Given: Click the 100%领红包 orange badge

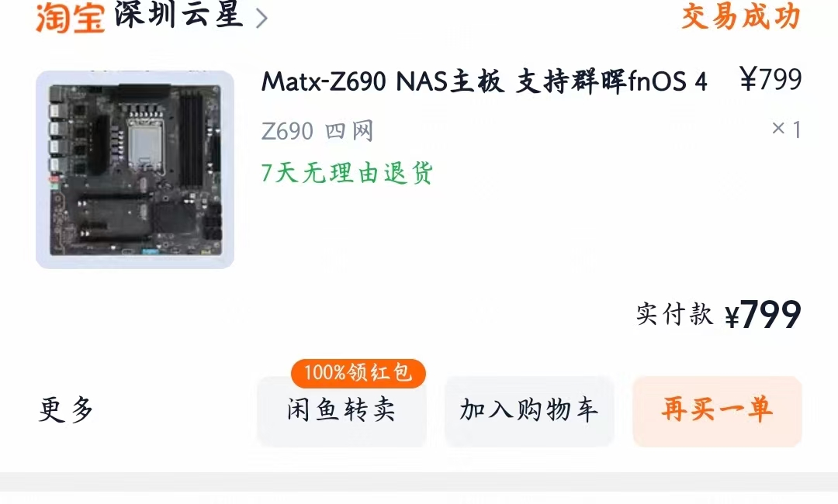Looking at the screenshot, I should pos(358,373).
